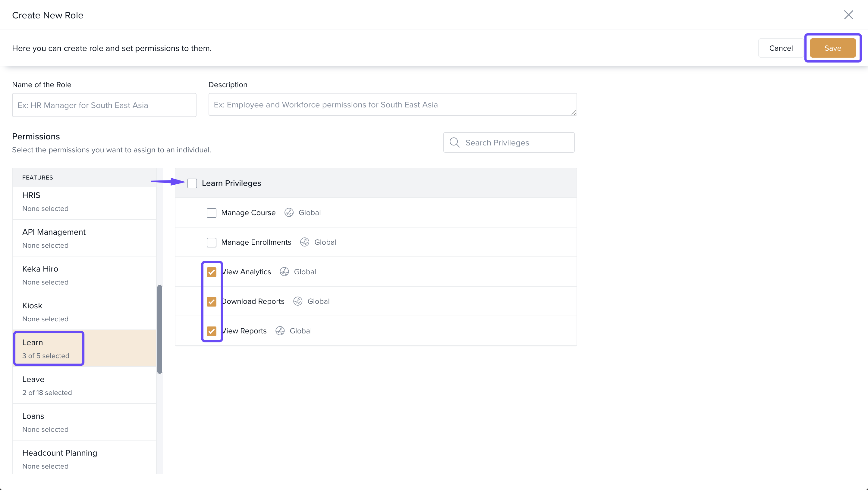Check the Learn Privileges select-all checkbox
This screenshot has height=490, width=868.
point(192,183)
